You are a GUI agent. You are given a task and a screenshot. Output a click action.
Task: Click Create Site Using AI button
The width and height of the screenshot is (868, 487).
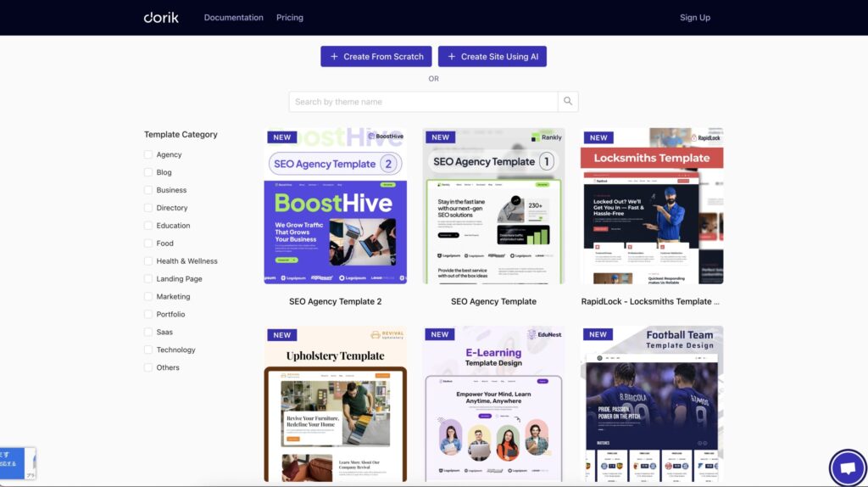point(492,56)
